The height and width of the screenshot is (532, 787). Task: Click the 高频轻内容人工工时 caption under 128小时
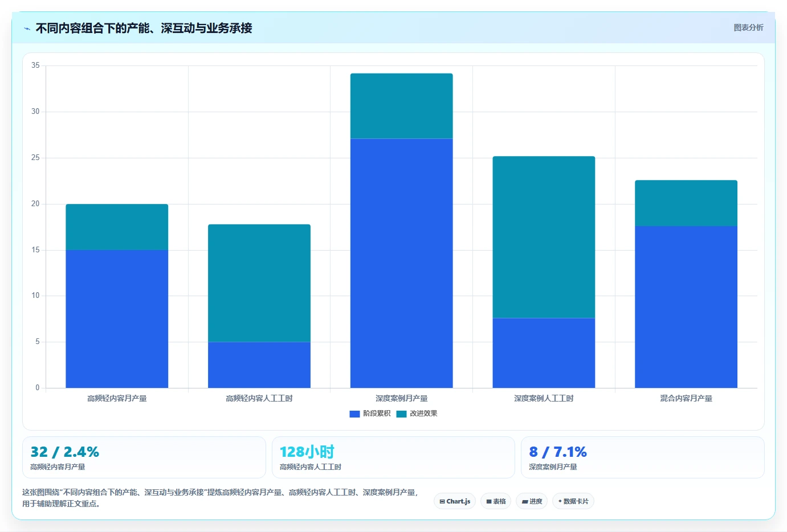pyautogui.click(x=311, y=467)
